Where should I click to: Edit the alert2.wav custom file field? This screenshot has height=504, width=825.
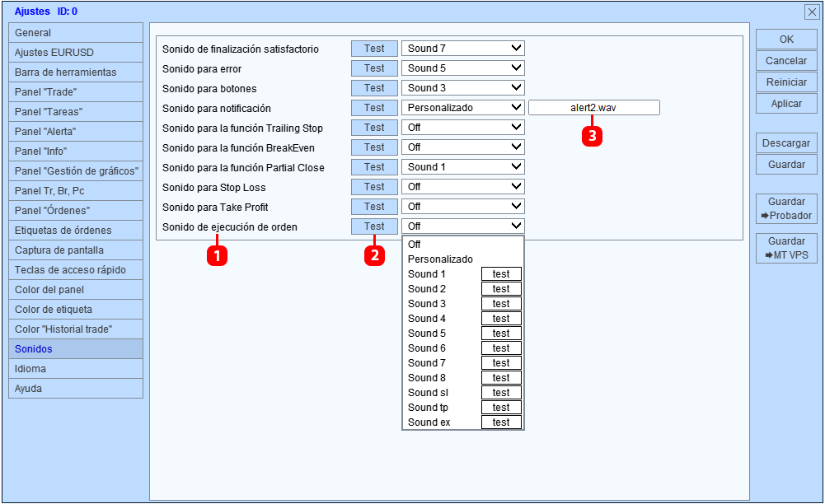click(x=593, y=108)
